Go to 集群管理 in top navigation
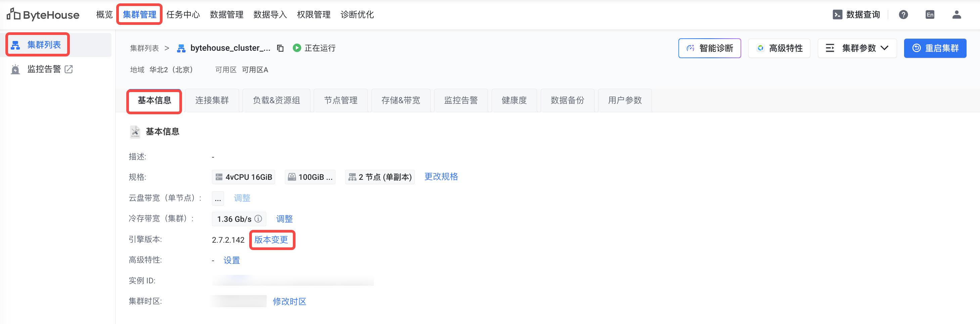 click(139, 14)
